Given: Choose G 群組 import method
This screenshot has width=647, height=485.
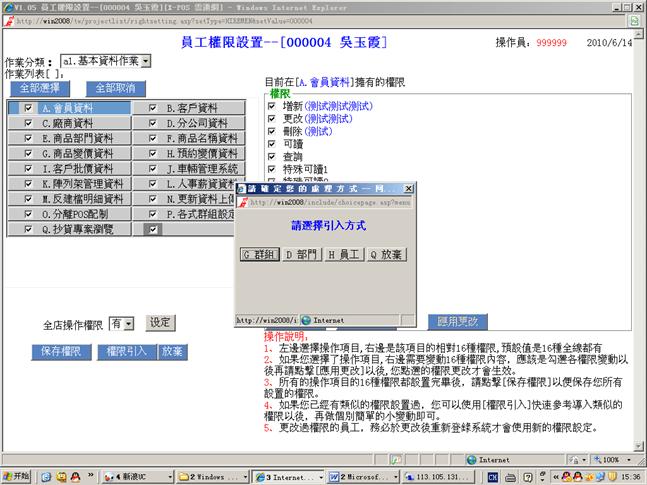Looking at the screenshot, I should [258, 254].
